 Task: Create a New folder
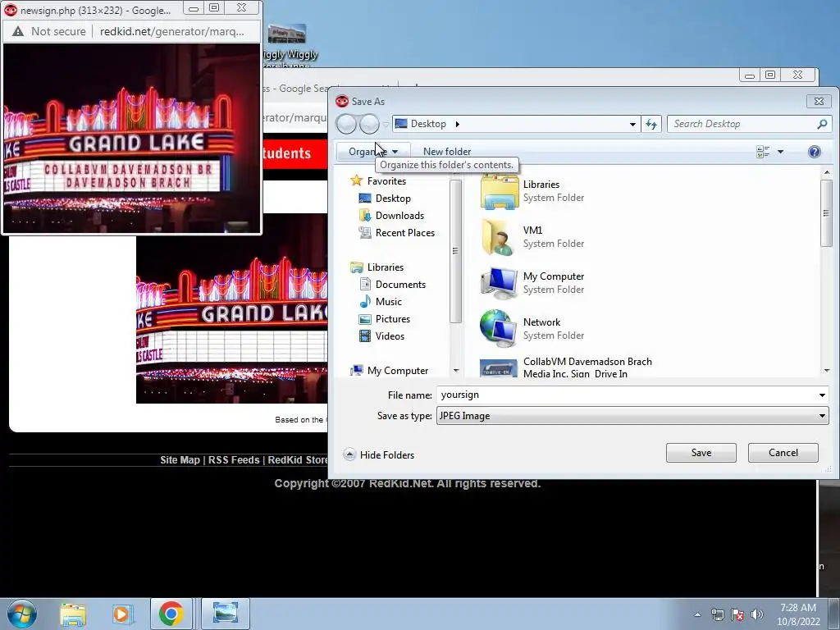point(447,152)
